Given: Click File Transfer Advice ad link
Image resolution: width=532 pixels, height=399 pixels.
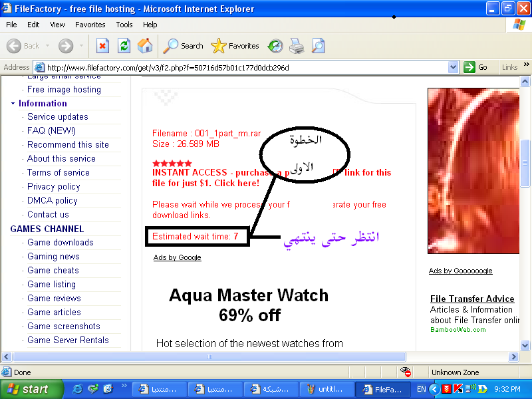Looking at the screenshot, I should [x=472, y=299].
